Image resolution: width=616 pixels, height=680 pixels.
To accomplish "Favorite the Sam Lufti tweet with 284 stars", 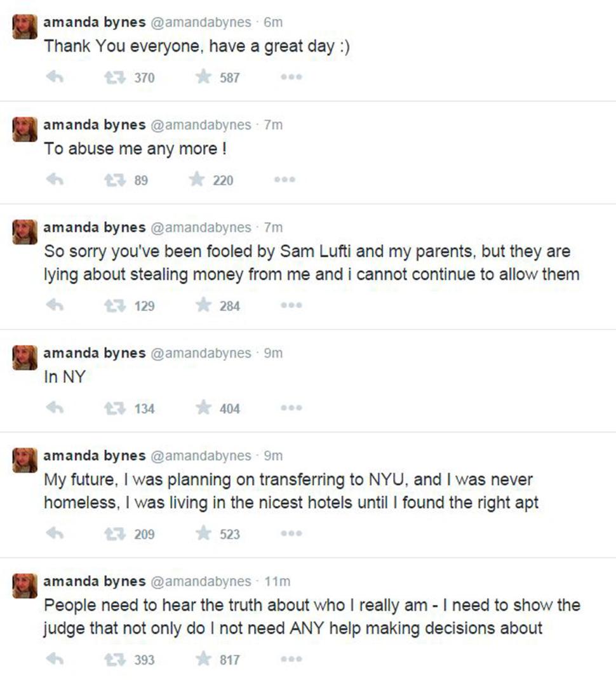I will 203,306.
